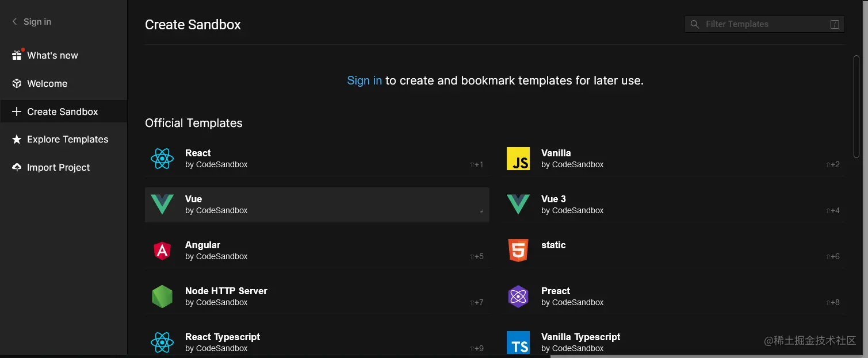Choose the Vue template by CodeSandbox
This screenshot has height=358, width=868.
[x=316, y=205]
